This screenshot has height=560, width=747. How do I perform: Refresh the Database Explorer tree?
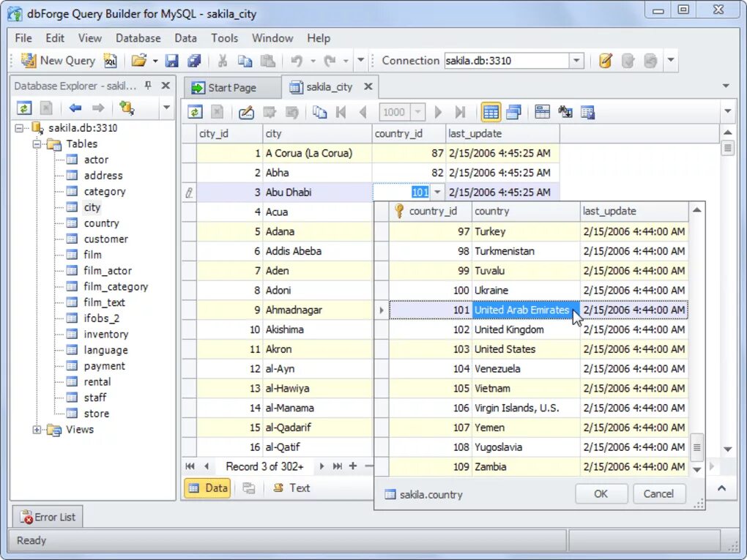pyautogui.click(x=24, y=108)
